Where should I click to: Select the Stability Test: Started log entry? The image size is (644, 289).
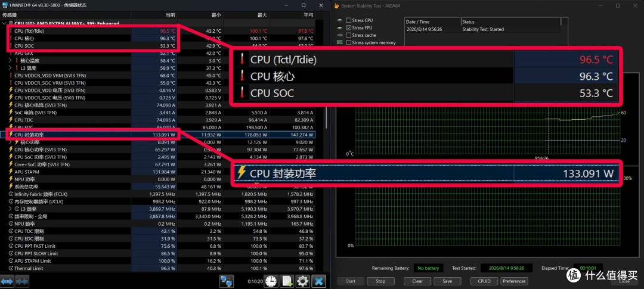tap(482, 29)
